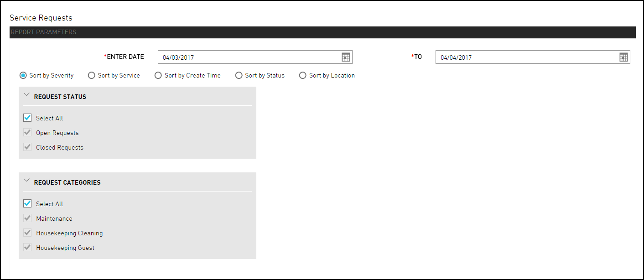Image resolution: width=644 pixels, height=280 pixels.
Task: Toggle the Maintenance category checkbox
Action: (27, 218)
